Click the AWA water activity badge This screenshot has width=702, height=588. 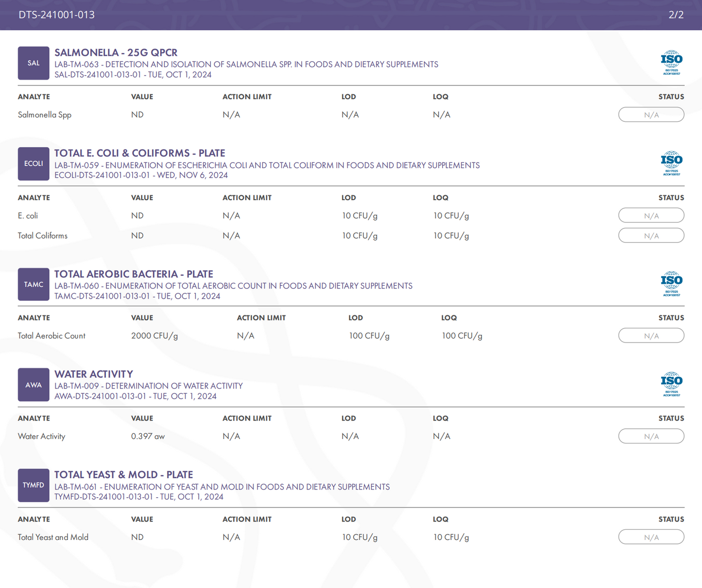coord(34,385)
